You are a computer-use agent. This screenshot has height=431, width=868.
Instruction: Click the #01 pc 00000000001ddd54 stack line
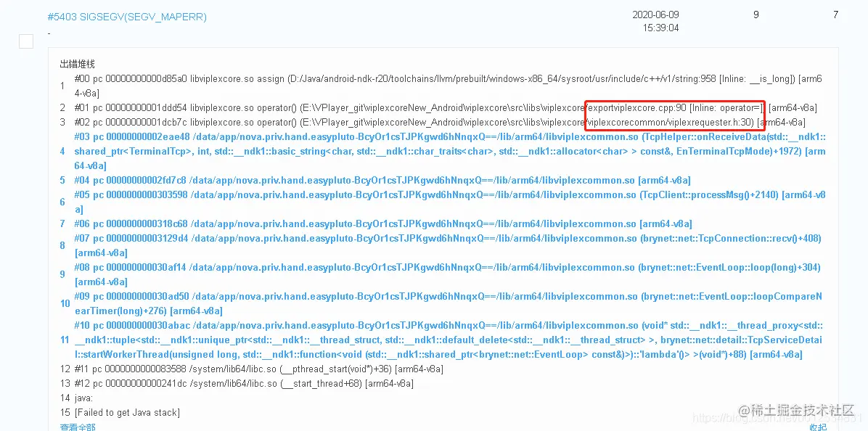[x=446, y=107]
